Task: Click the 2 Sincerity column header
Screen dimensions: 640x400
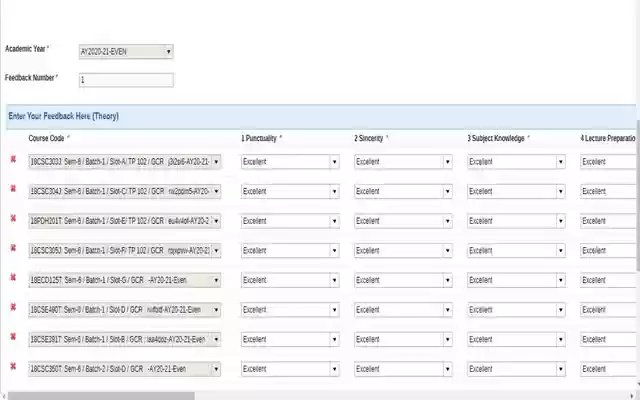Action: point(371,138)
